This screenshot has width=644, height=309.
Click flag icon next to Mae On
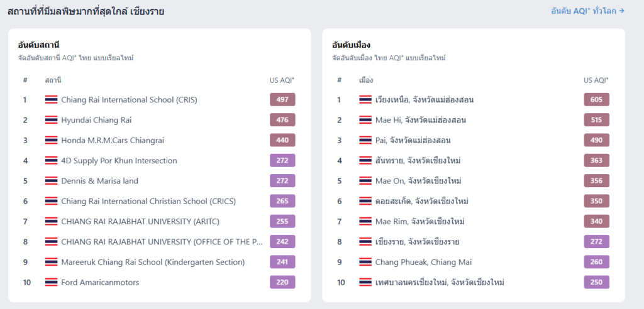click(x=365, y=181)
